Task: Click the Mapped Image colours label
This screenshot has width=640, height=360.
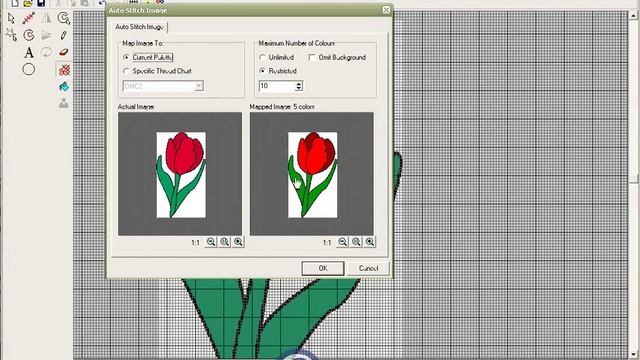Action: (282, 107)
